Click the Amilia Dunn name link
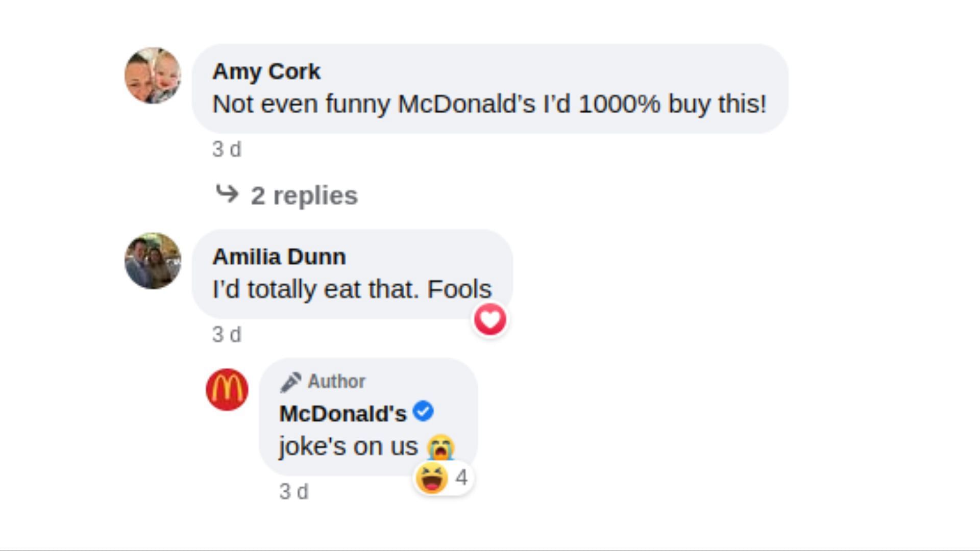 point(279,257)
